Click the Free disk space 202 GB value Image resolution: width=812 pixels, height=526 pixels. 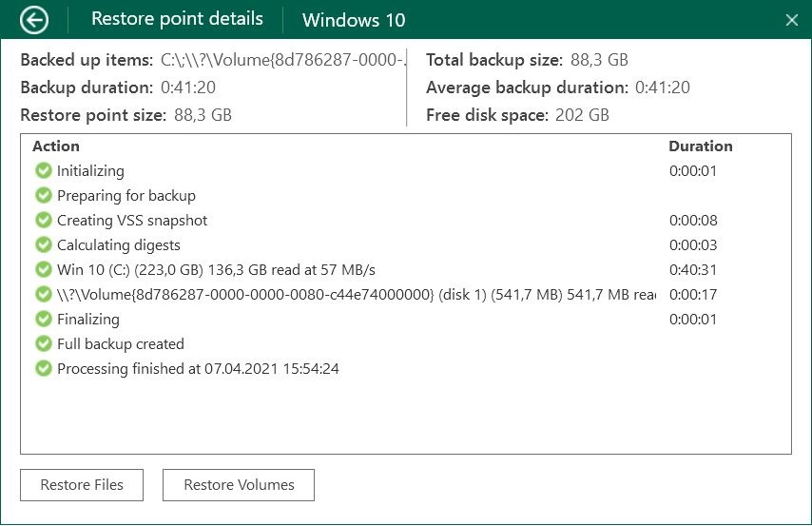pos(582,114)
